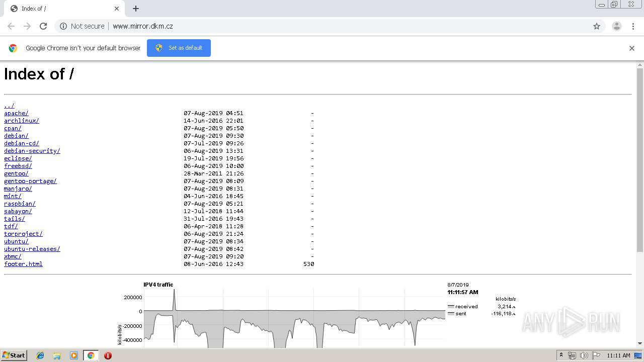Open the cpan/ directory
Viewport: 644px width, 362px height.
[x=13, y=128]
